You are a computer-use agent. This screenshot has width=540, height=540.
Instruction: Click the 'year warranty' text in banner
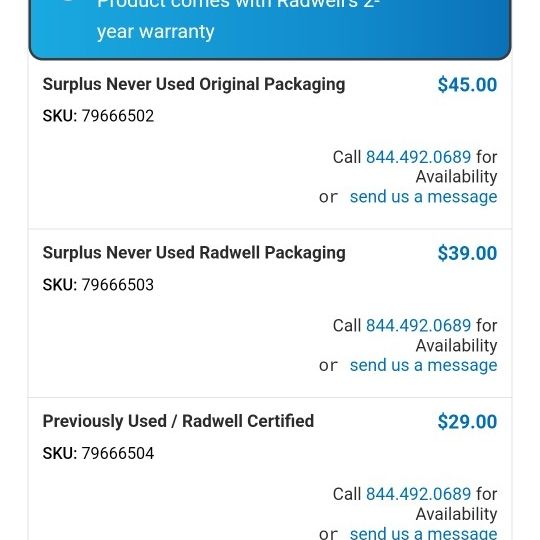[156, 32]
